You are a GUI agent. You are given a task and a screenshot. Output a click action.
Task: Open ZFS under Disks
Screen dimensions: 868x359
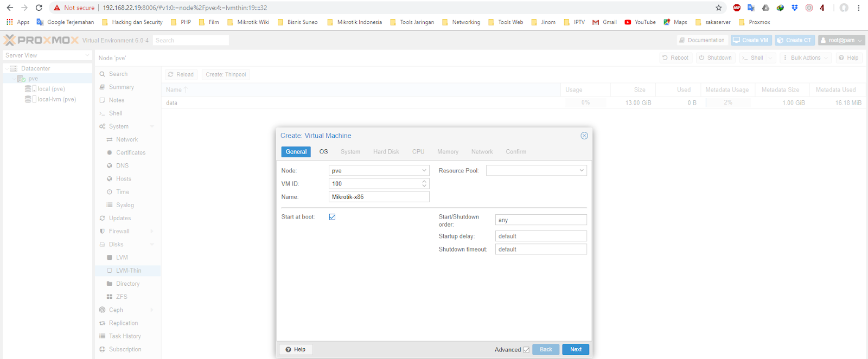(122, 297)
